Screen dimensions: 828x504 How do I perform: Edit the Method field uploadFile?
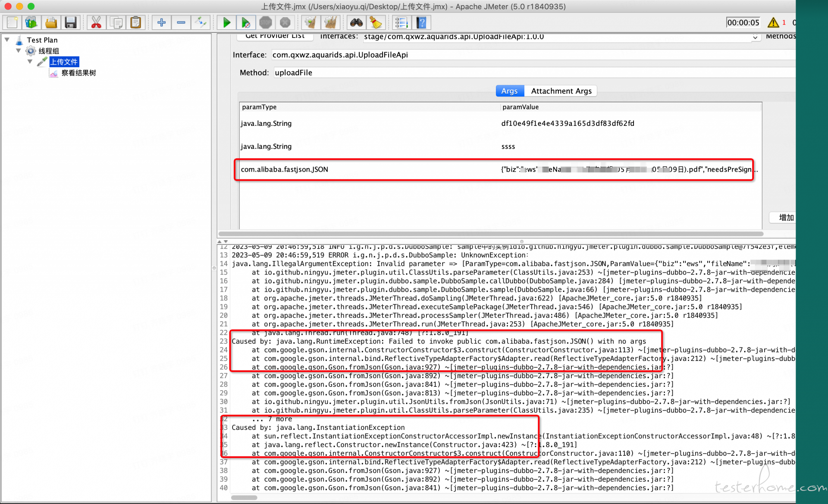coord(534,72)
